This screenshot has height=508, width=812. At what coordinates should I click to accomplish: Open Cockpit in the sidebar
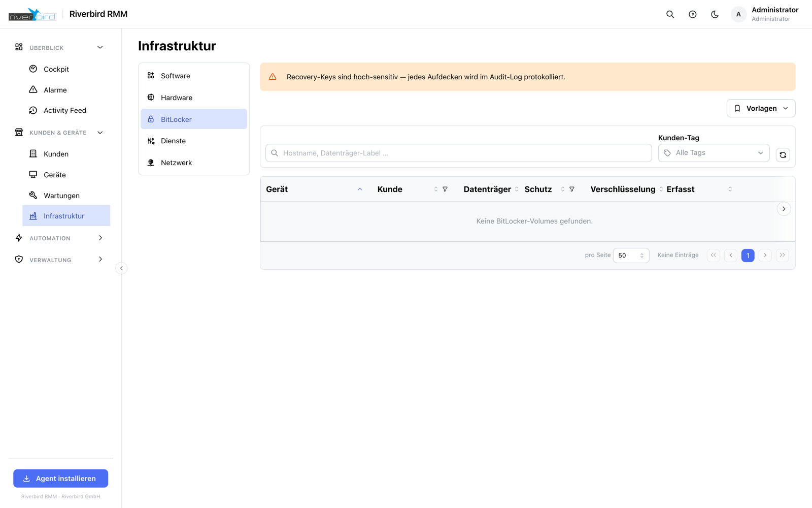point(66,69)
